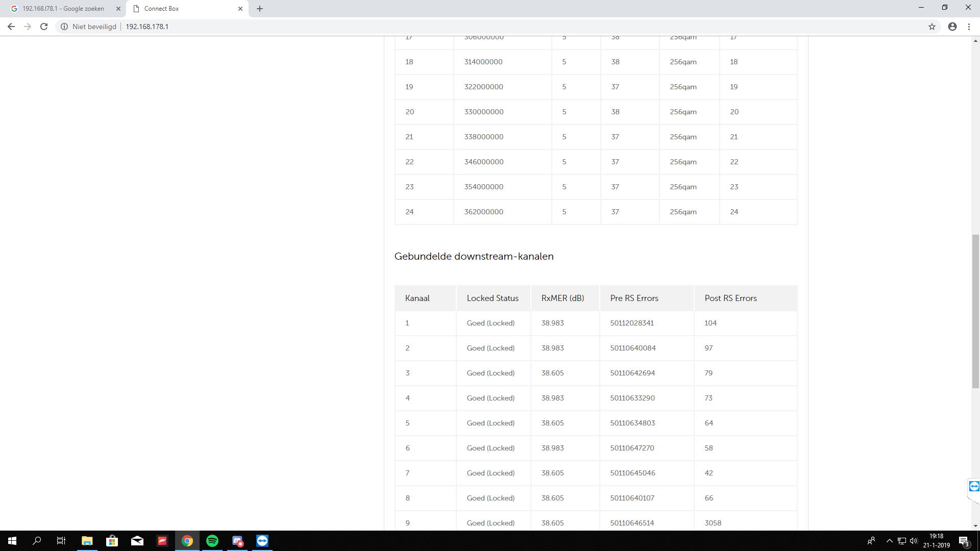Screen dimensions: 980x551
Task: Open Microsoft Store from taskbar
Action: (112, 541)
